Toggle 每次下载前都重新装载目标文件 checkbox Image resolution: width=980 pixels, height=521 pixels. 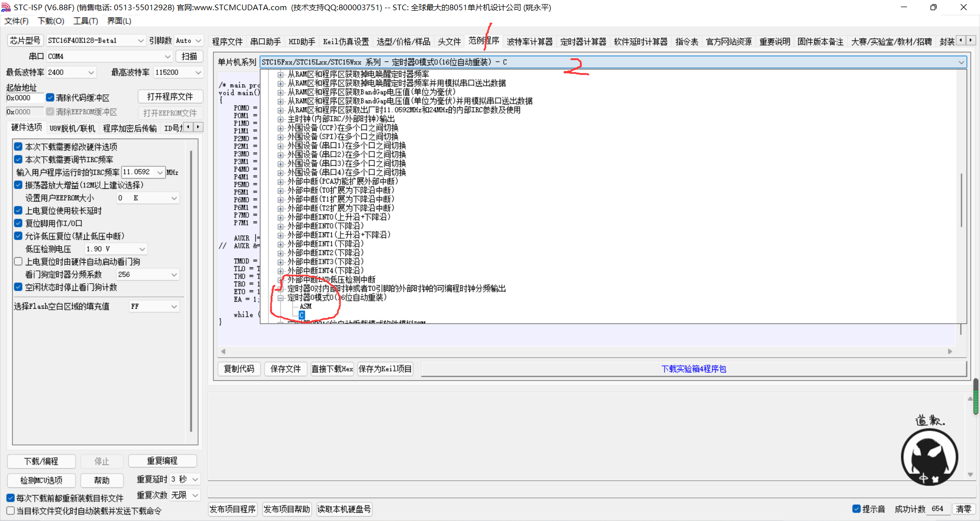pos(10,498)
